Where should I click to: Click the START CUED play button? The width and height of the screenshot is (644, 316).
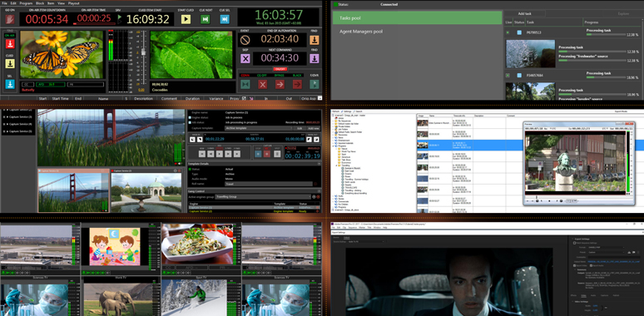[186, 19]
